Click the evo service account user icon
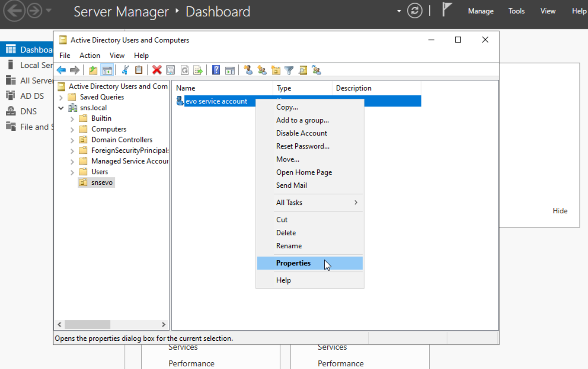Image resolution: width=588 pixels, height=369 pixels. pos(180,101)
